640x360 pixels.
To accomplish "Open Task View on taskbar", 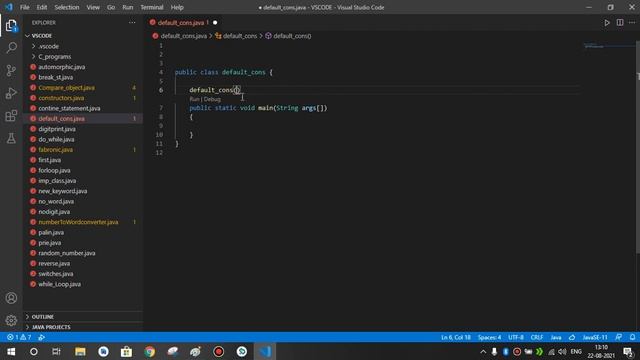I will 56,351.
